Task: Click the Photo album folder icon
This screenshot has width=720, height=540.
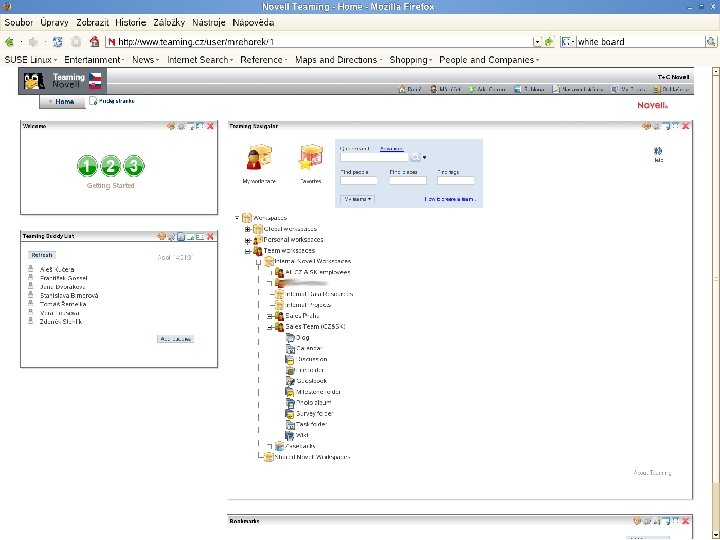Action: 290,403
